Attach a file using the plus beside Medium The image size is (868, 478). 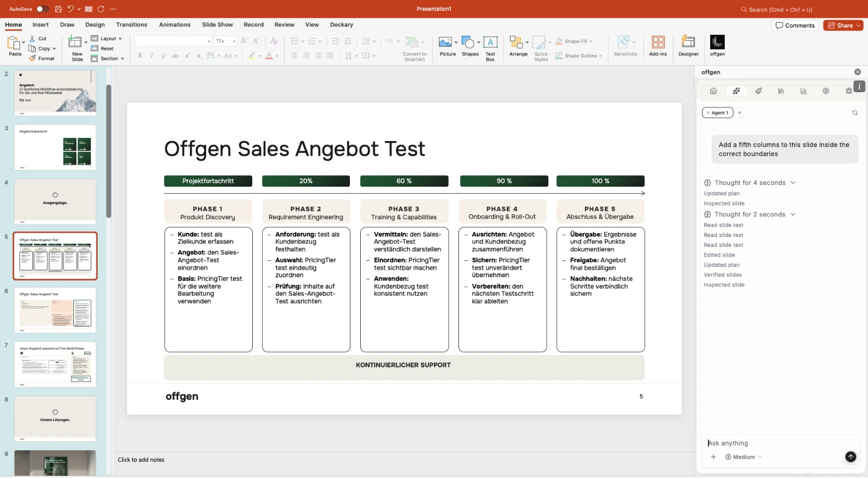coord(713,457)
